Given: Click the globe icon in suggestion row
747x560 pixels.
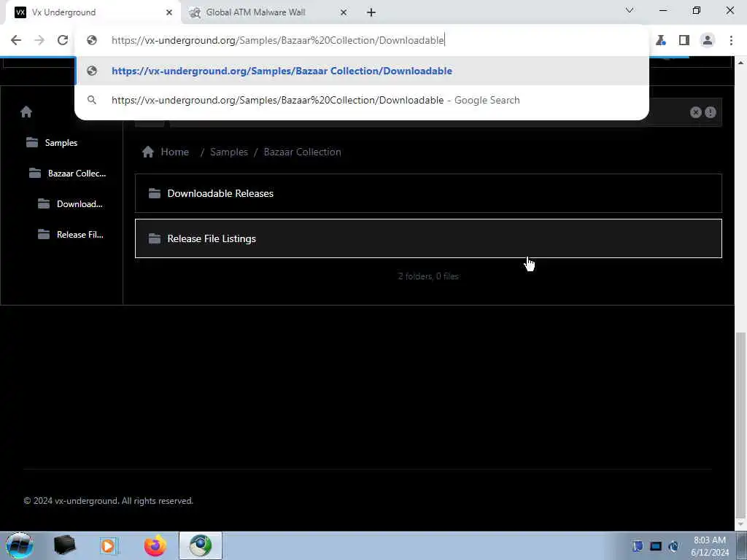Looking at the screenshot, I should click(x=92, y=71).
